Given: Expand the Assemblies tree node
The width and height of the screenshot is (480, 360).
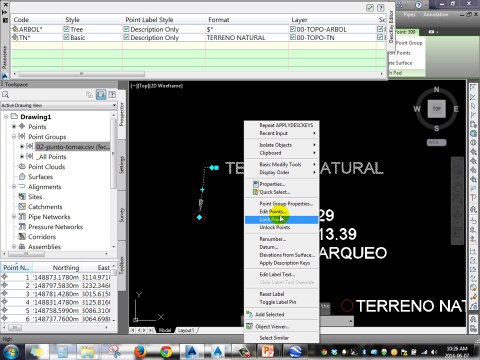Looking at the screenshot, I should coord(14,247).
